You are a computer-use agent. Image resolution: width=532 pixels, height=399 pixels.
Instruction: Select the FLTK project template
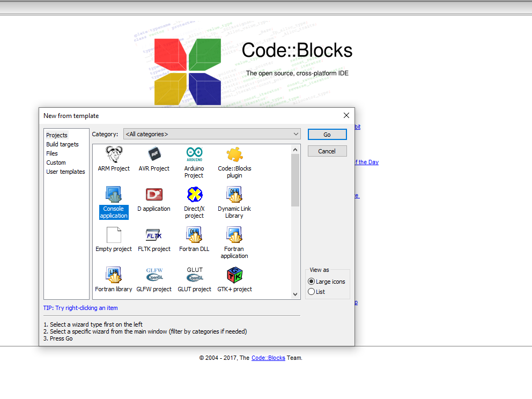coord(154,239)
